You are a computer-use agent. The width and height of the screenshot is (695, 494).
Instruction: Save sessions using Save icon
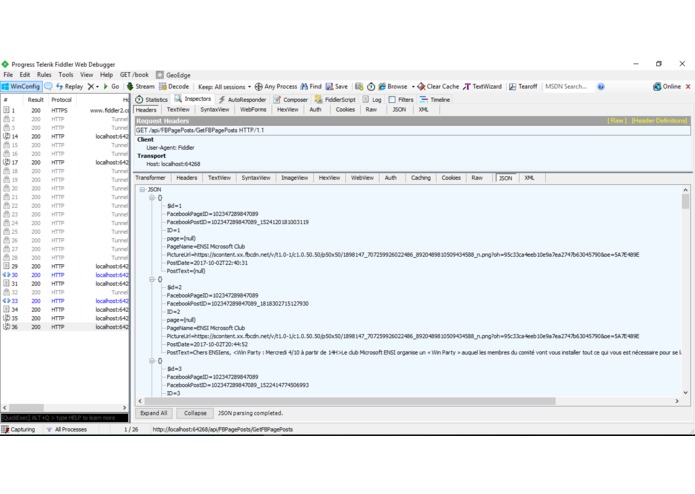tap(336, 86)
